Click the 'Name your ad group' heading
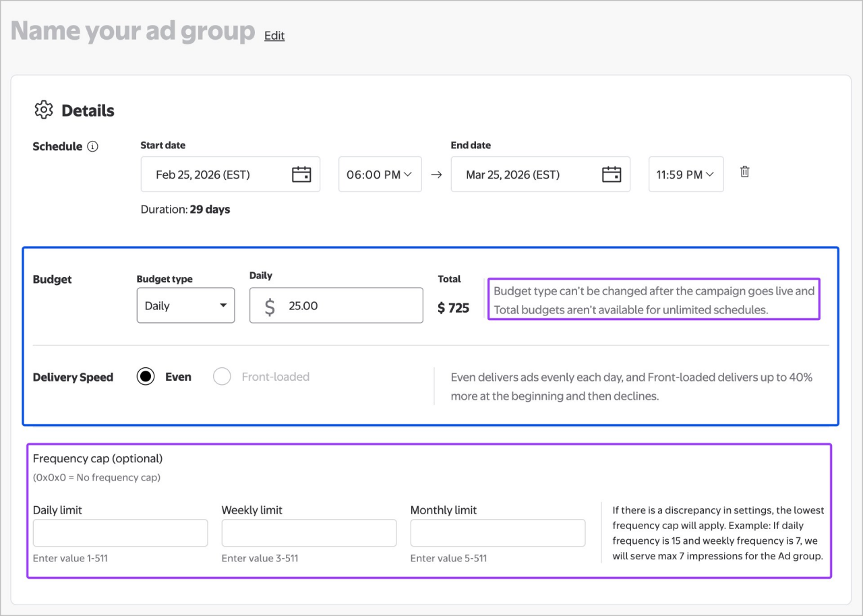 [133, 31]
